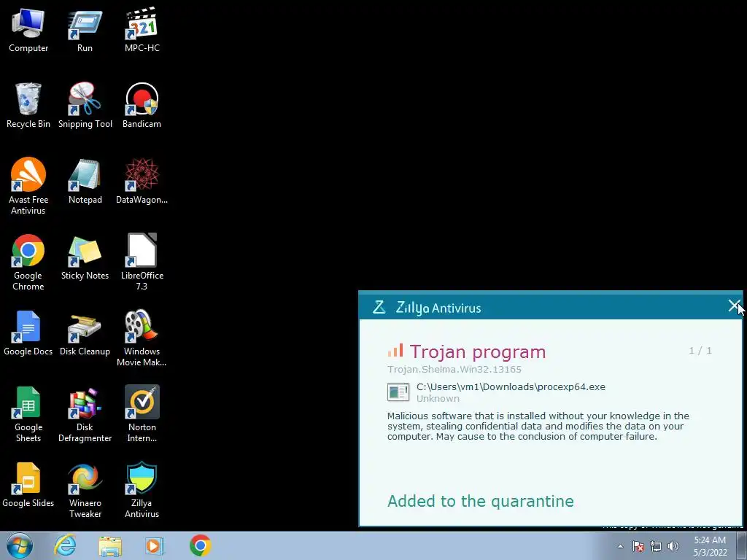Click the "Added to the quarantine" status
The width and height of the screenshot is (747, 560).
click(x=480, y=501)
